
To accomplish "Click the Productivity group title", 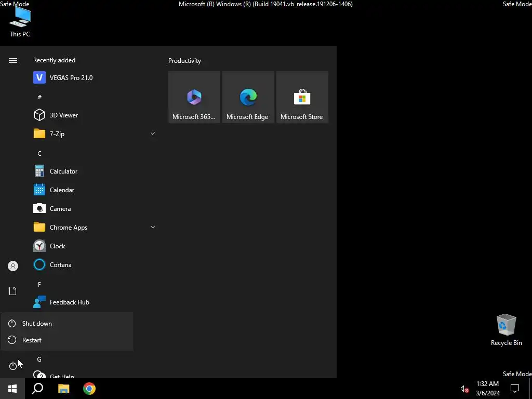I will (x=184, y=61).
